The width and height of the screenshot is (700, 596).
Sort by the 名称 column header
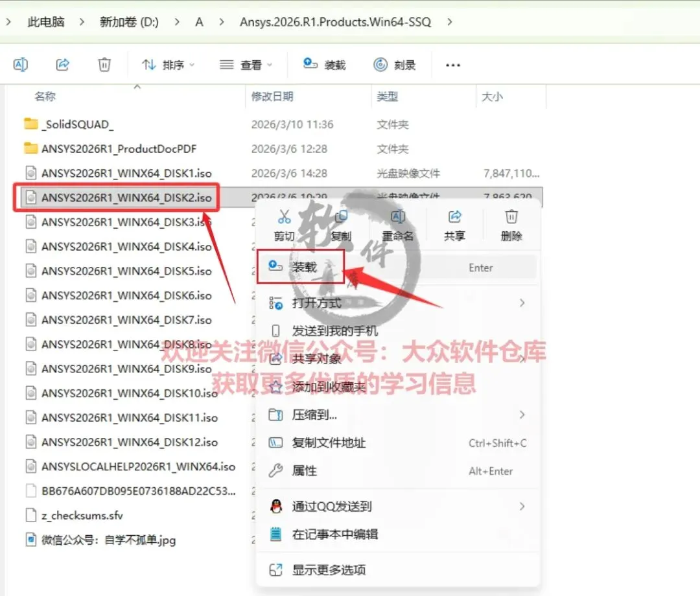click(x=45, y=97)
